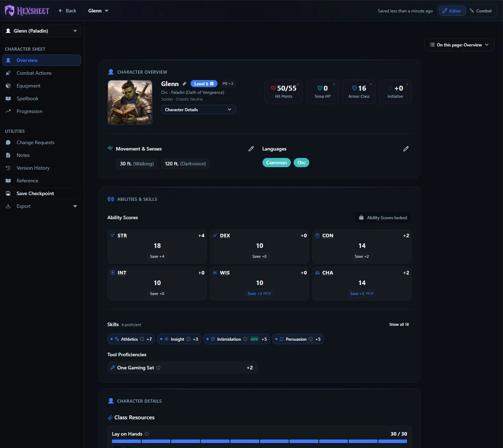Switch to Combat mode

(x=481, y=11)
